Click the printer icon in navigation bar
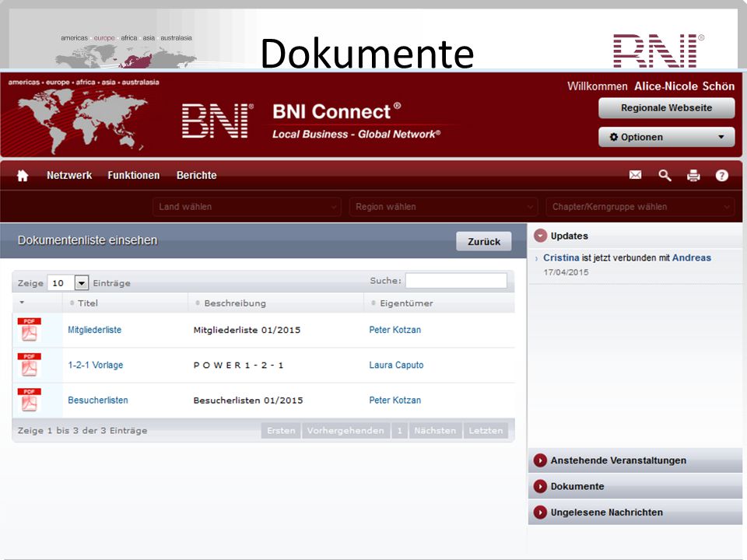This screenshot has height=560, width=747. coord(693,176)
